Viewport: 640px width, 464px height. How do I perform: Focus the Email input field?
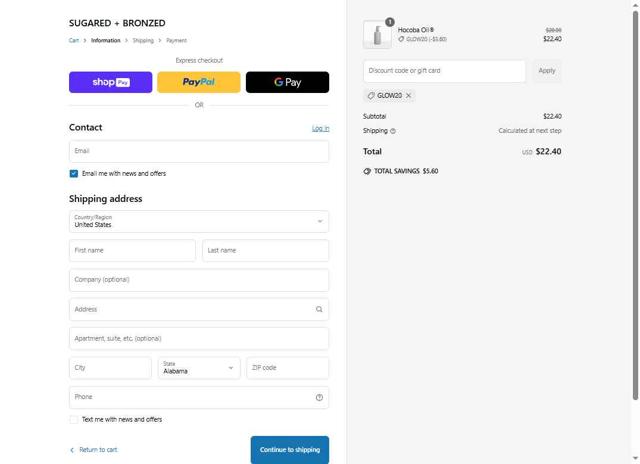(199, 151)
